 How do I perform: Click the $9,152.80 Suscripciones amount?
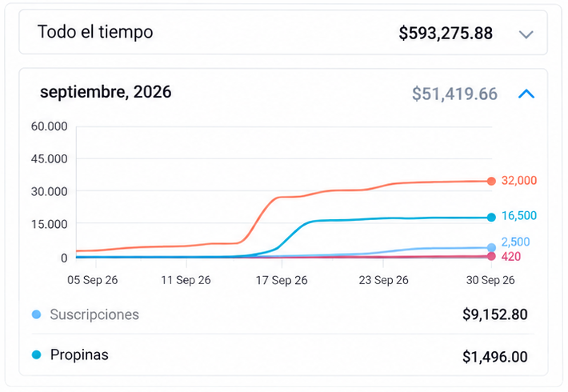[495, 314]
